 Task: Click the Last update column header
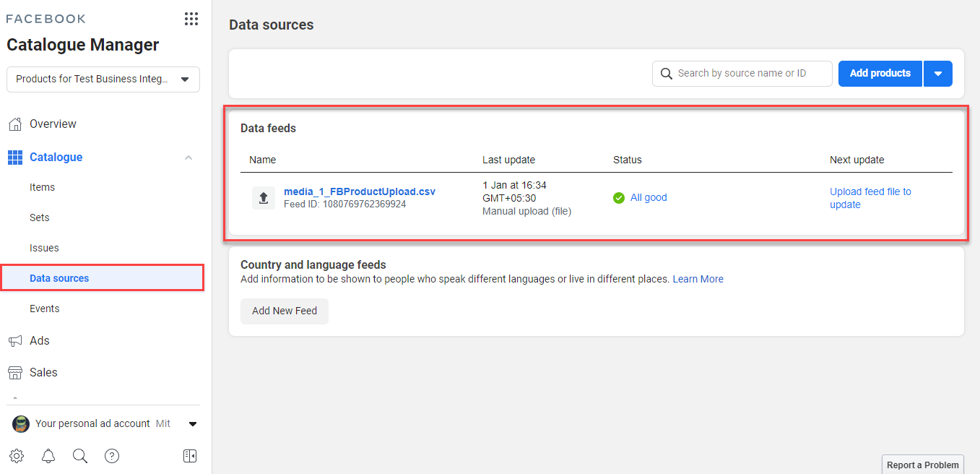click(x=509, y=160)
